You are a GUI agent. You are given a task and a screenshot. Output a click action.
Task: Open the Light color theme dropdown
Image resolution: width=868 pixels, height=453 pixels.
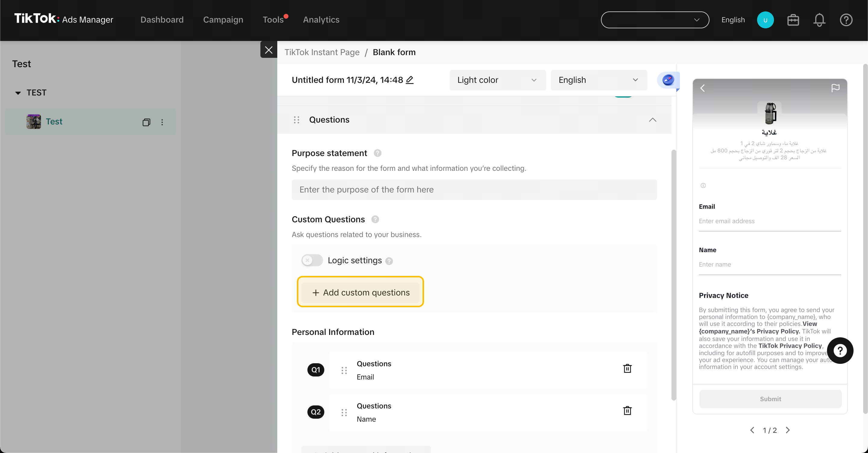[x=497, y=80]
